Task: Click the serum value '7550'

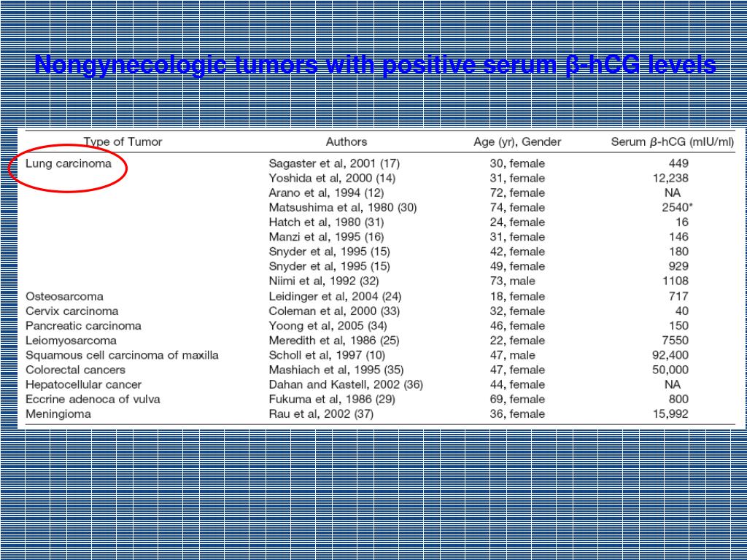Action: [x=675, y=341]
